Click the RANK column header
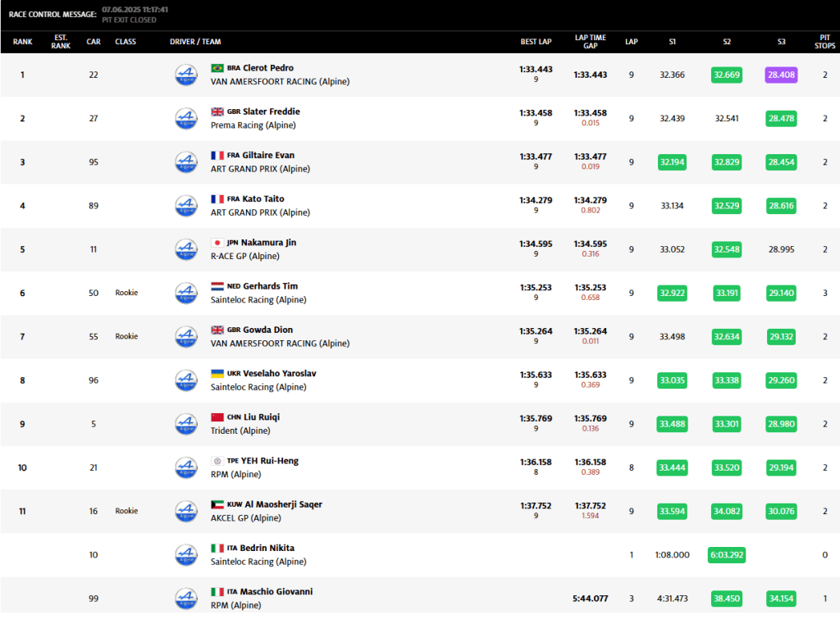The image size is (840, 624). pyautogui.click(x=22, y=42)
